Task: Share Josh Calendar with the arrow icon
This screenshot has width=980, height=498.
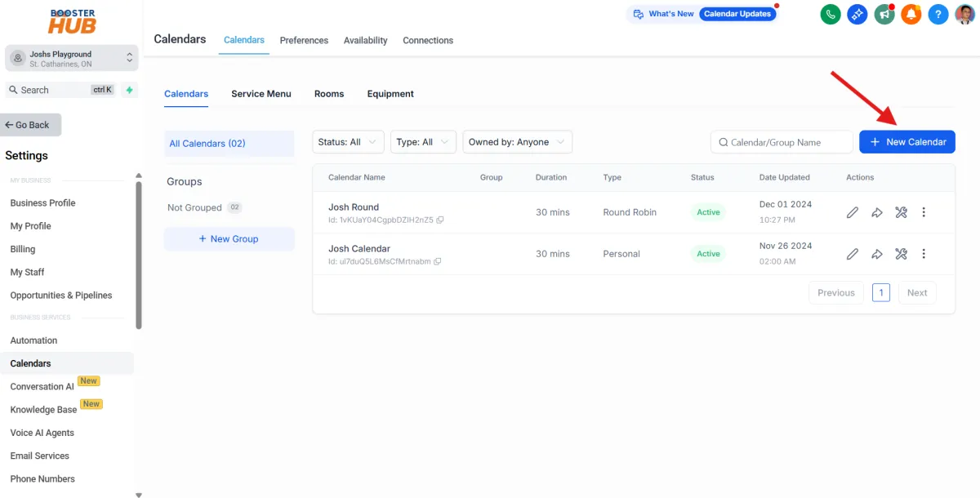Action: pos(876,254)
